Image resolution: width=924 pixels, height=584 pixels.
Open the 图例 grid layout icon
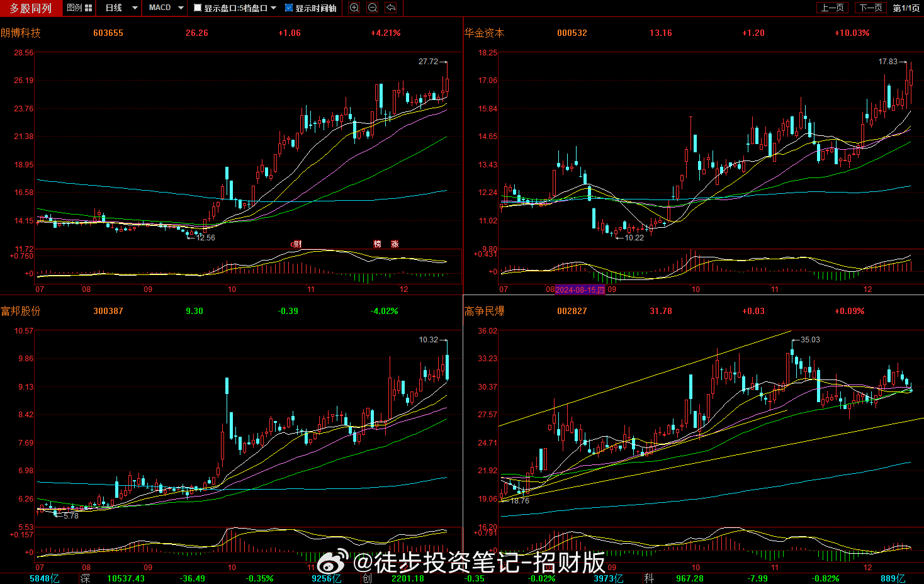[x=88, y=8]
